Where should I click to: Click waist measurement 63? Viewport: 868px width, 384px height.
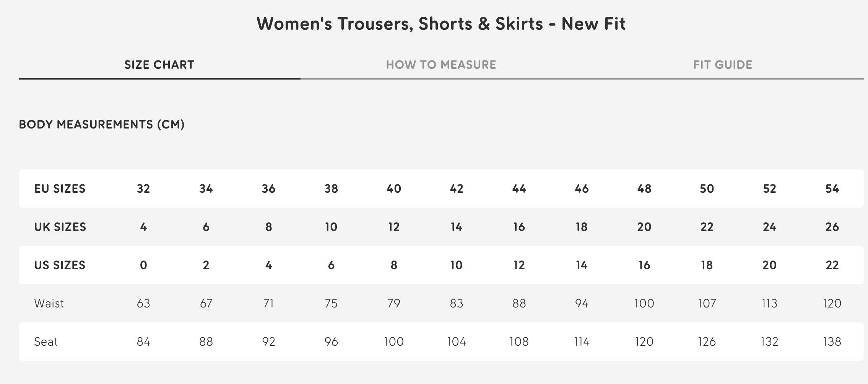pyautogui.click(x=143, y=303)
